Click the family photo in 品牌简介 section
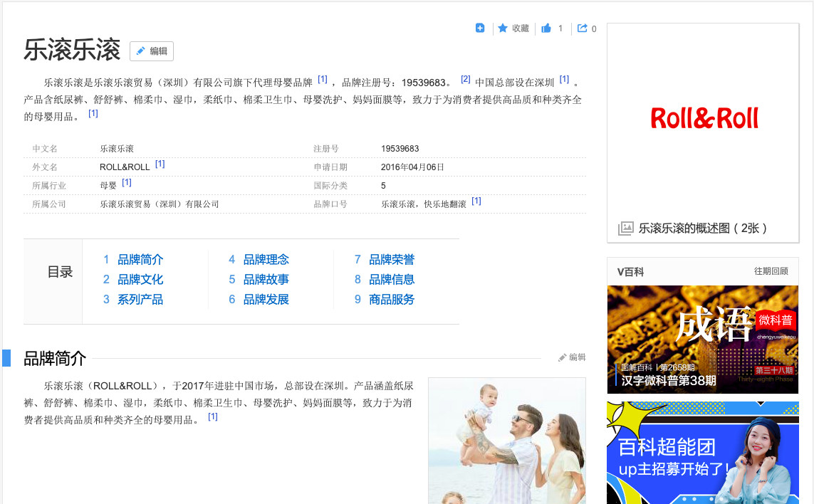This screenshot has height=504, width=814. 506,441
